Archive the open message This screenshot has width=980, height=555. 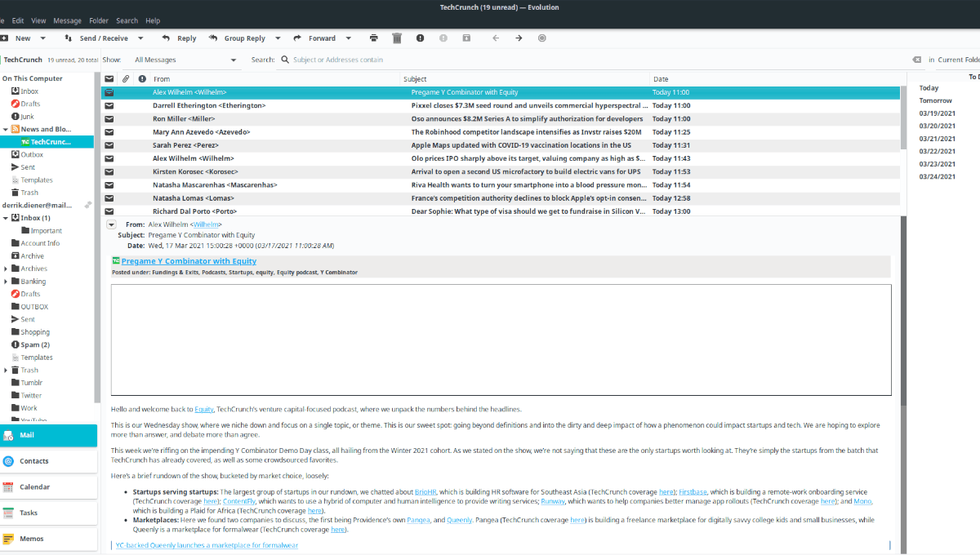(466, 38)
